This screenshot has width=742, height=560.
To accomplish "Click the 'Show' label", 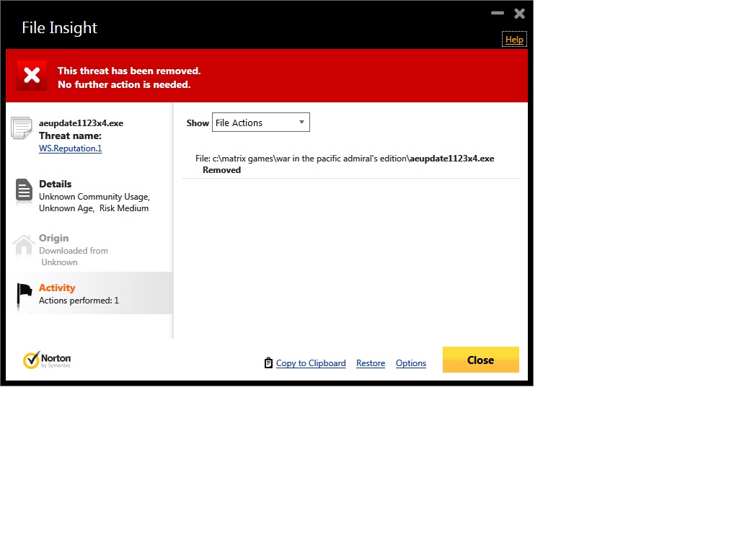I will click(x=198, y=123).
